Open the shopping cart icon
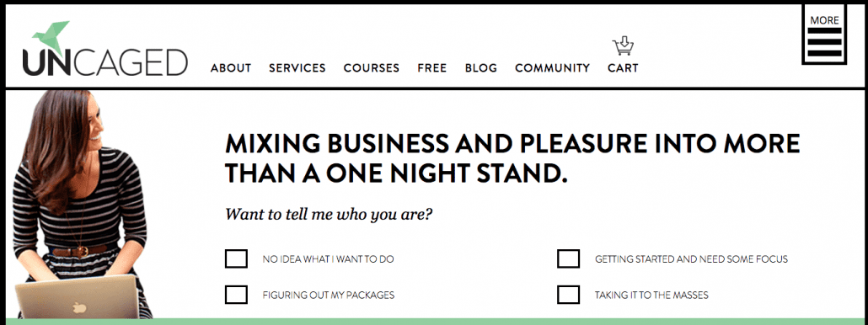 point(623,46)
